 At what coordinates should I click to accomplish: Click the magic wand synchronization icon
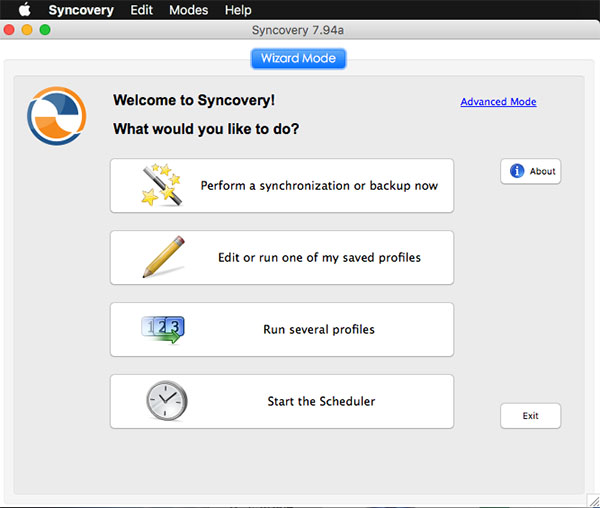pos(161,185)
